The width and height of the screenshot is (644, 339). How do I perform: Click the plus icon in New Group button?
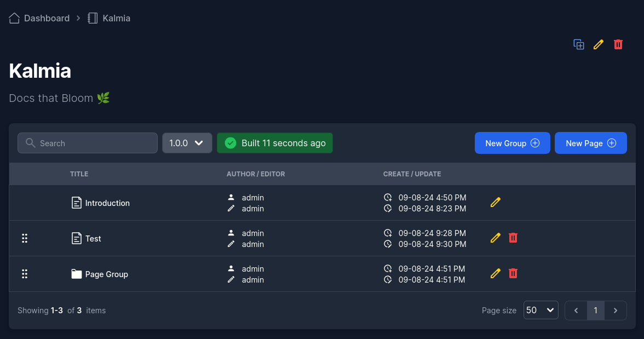point(535,143)
